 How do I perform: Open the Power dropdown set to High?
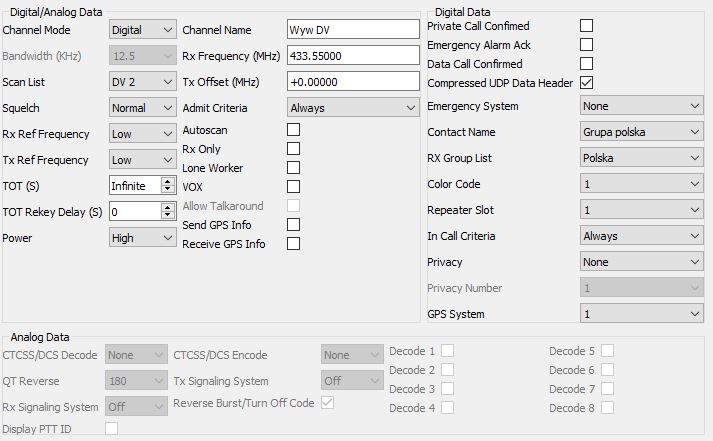coord(142,238)
